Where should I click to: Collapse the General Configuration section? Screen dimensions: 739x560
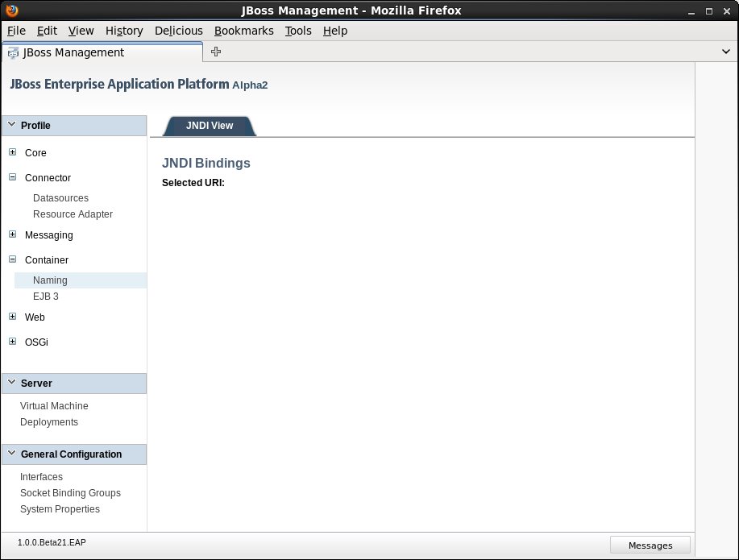pos(74,454)
